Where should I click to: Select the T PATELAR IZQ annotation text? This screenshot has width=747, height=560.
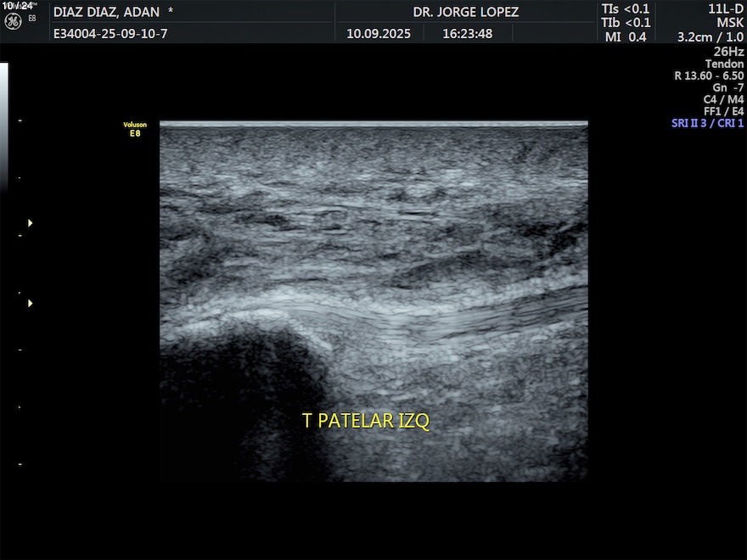[366, 421]
